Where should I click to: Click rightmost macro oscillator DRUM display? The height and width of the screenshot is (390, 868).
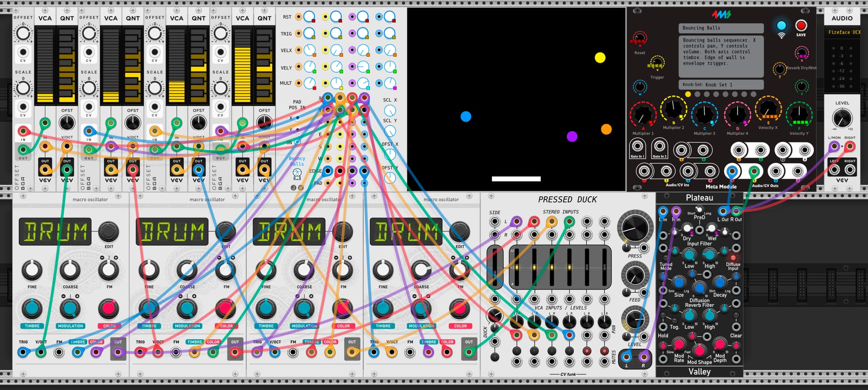[406, 232]
